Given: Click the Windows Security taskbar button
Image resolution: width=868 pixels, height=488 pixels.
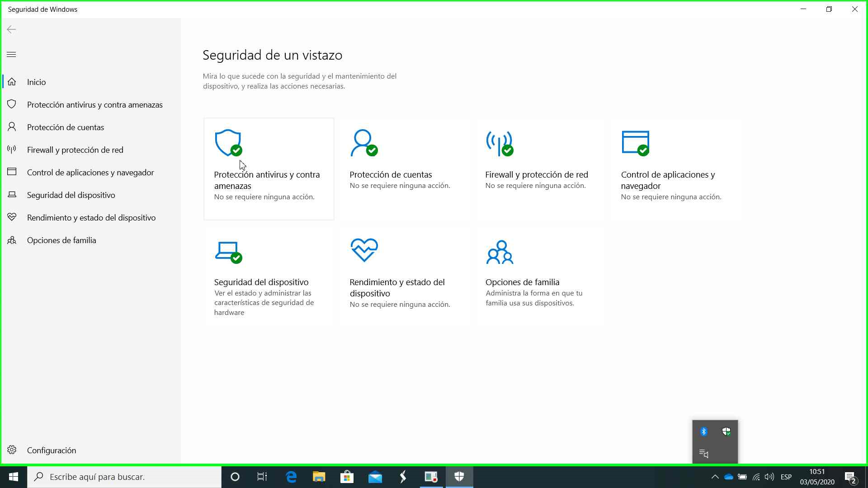Looking at the screenshot, I should (459, 477).
